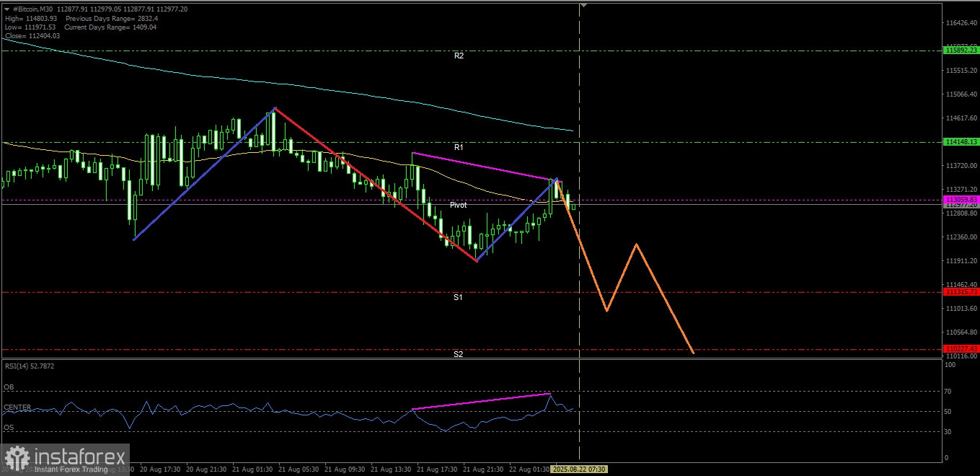
Task: Click the 116426.40 price scale value
Action: pos(962,23)
